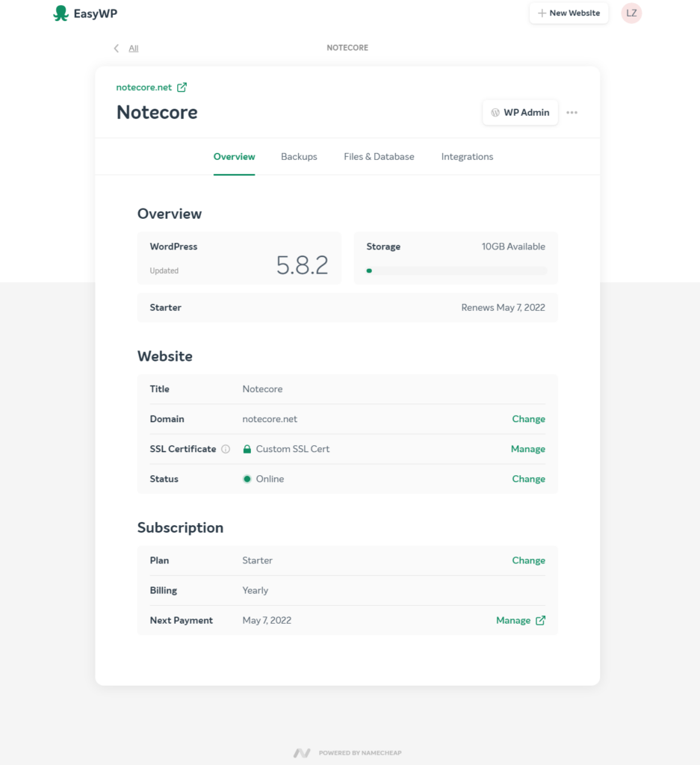Open the Backups tab
Screen dimensions: 700x765
(x=299, y=157)
